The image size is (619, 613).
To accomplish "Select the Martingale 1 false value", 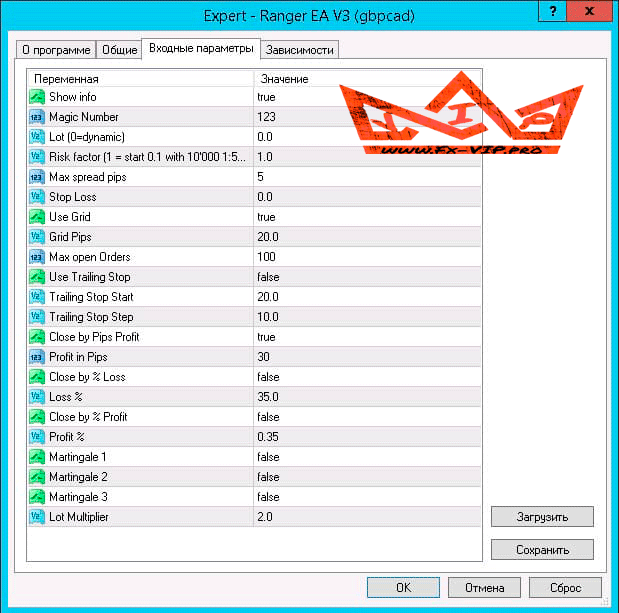I will click(267, 457).
